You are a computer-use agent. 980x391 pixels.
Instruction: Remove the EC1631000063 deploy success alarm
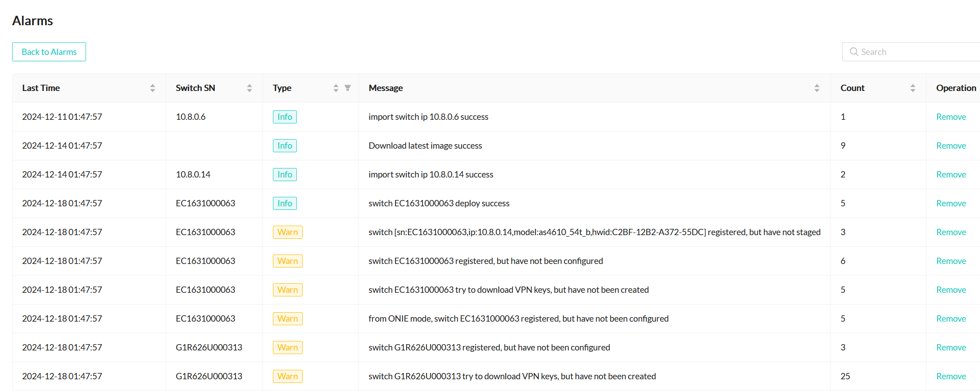tap(951, 204)
